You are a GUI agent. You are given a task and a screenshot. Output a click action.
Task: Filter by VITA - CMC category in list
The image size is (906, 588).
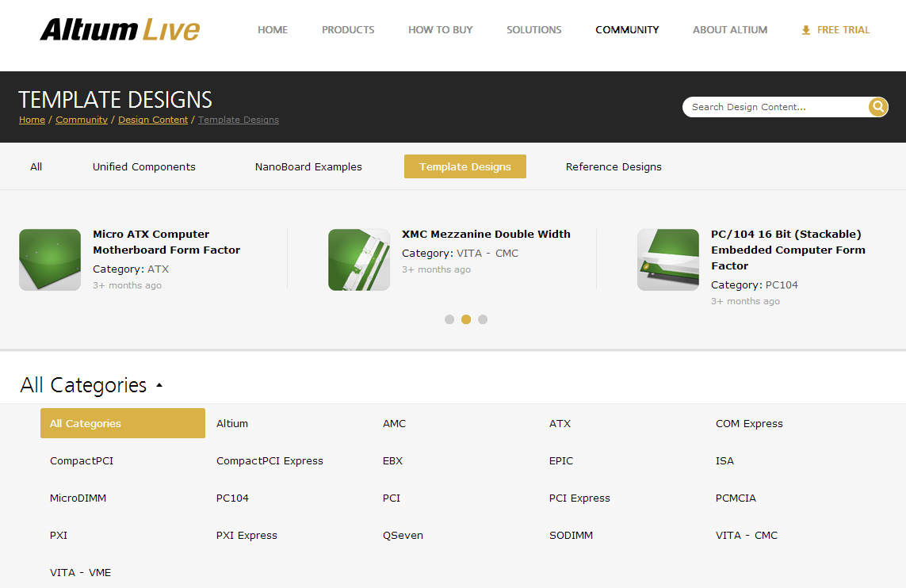[747, 536]
